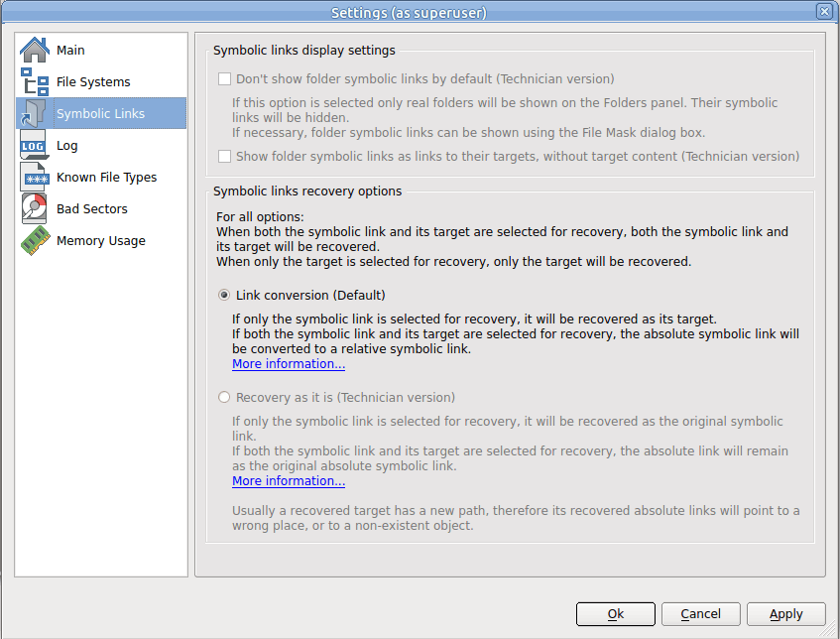Click the File Systems tree icon
The image size is (840, 639).
click(35, 81)
